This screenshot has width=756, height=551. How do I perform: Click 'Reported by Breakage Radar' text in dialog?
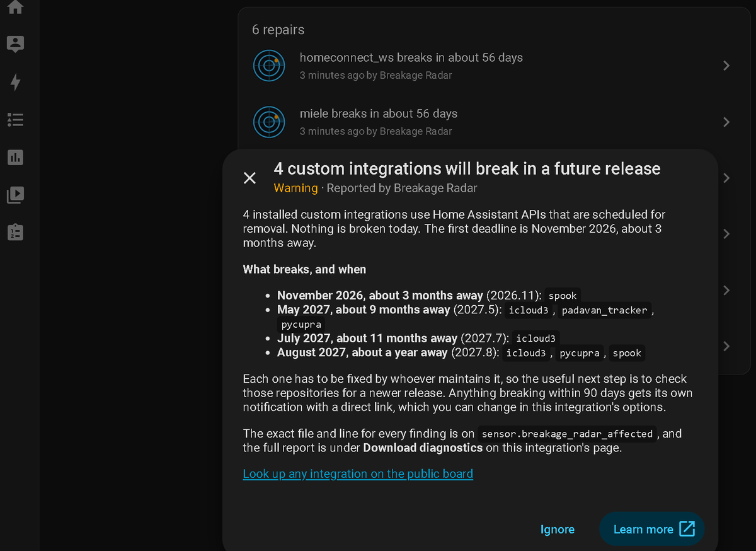(402, 188)
